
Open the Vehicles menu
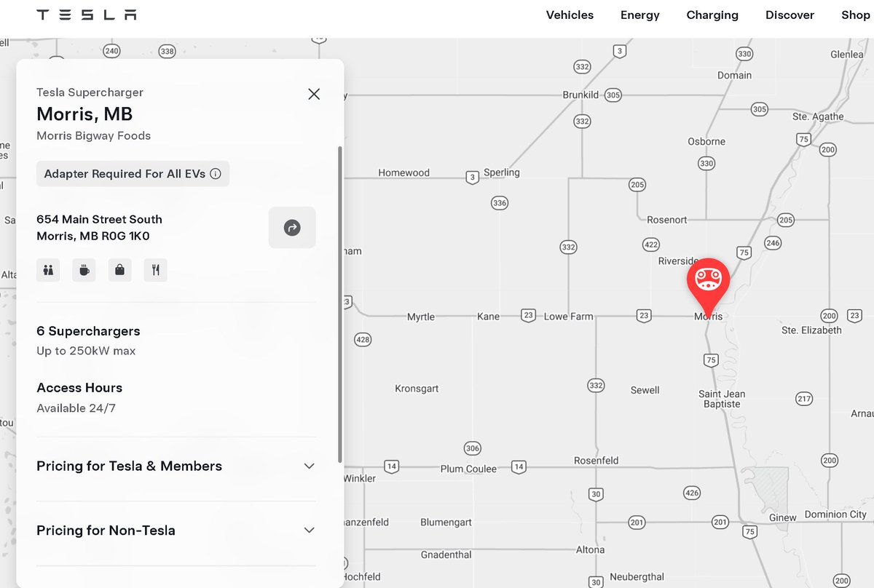click(x=570, y=15)
